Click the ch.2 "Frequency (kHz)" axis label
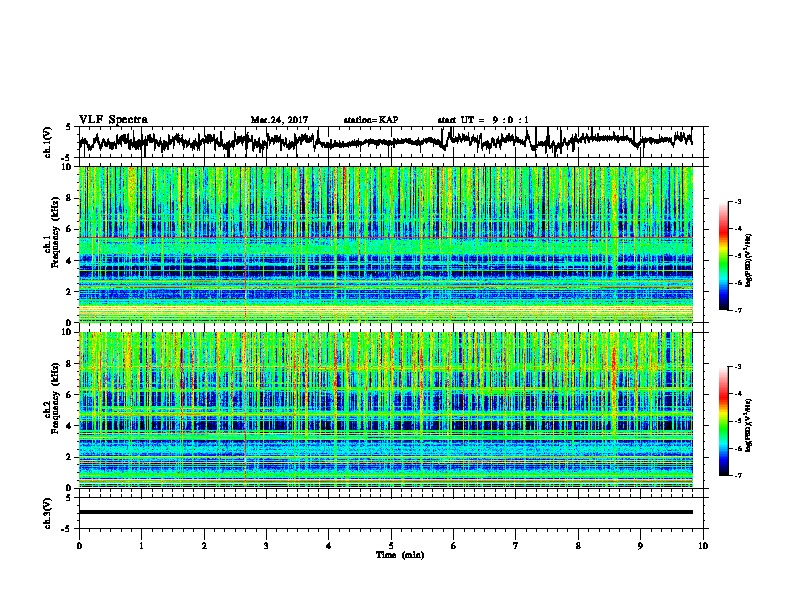This screenshot has width=792, height=612. click(x=55, y=398)
